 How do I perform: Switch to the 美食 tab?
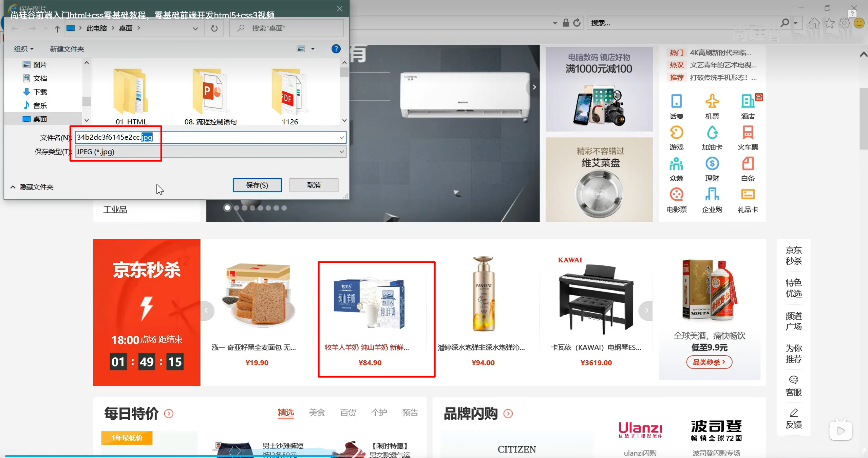tap(317, 413)
